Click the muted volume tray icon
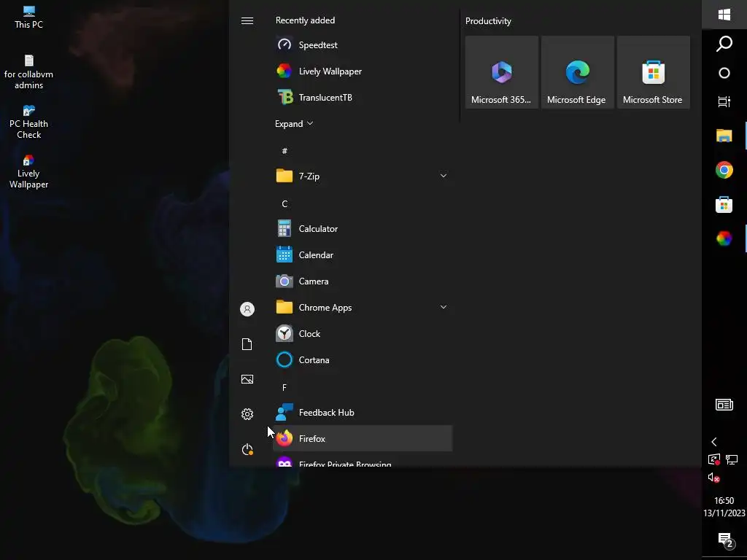747x560 pixels. (713, 477)
